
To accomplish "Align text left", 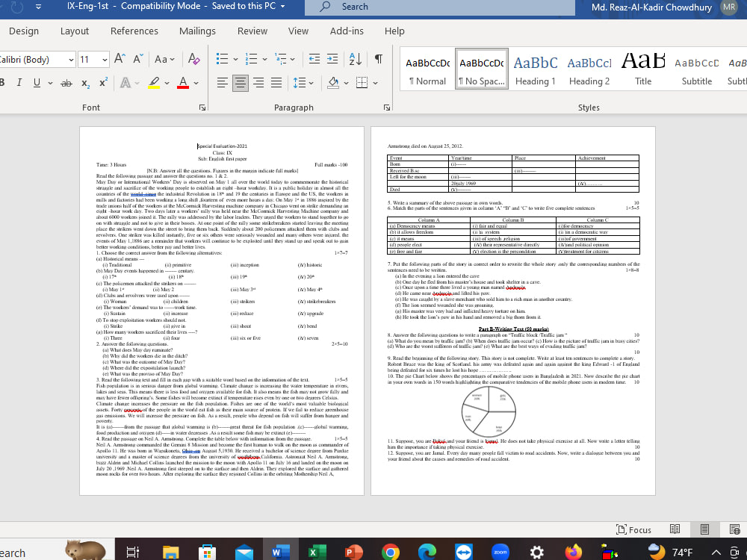I will [x=222, y=83].
